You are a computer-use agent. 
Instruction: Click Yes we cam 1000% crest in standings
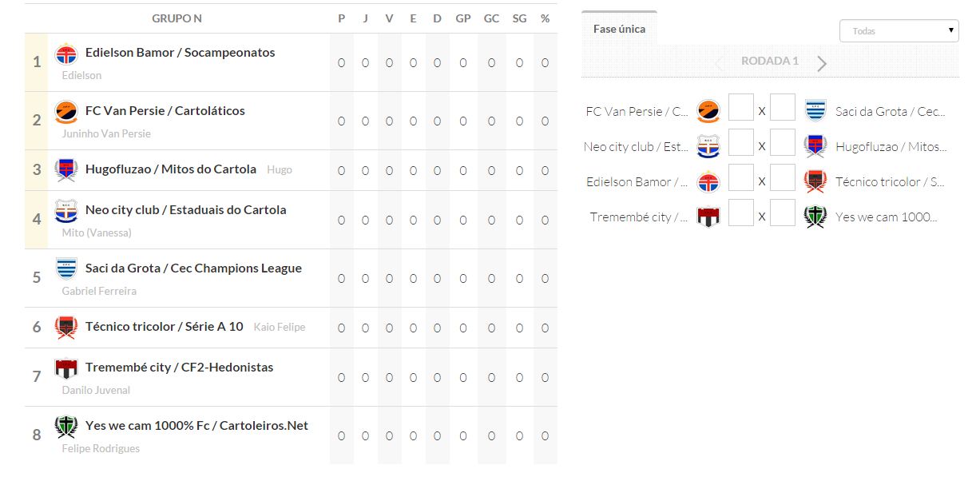[66, 427]
